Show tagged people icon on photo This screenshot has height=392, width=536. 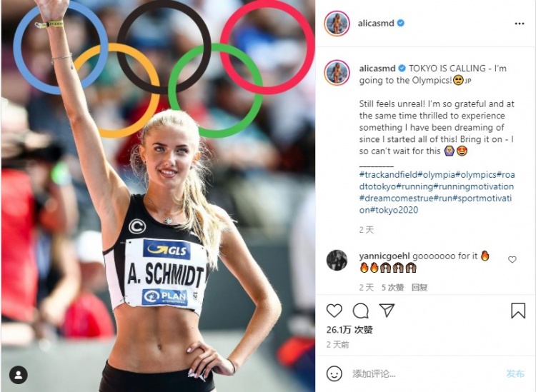(x=19, y=375)
